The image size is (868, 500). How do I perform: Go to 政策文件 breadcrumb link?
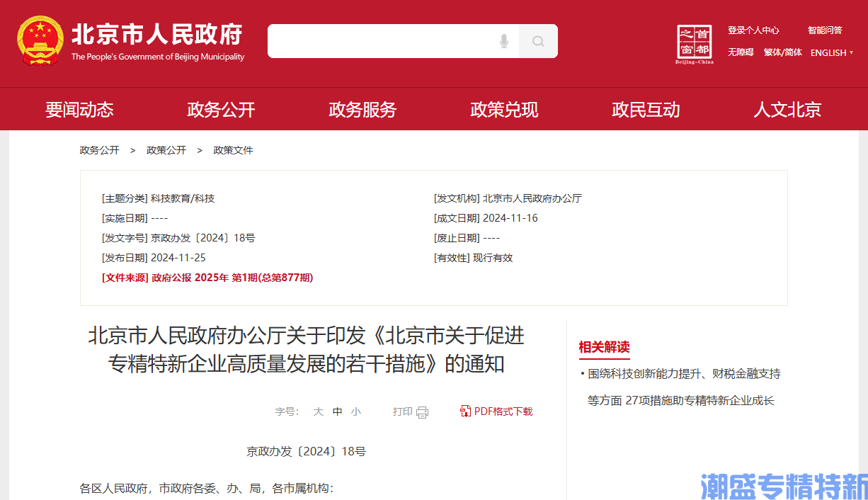point(233,150)
